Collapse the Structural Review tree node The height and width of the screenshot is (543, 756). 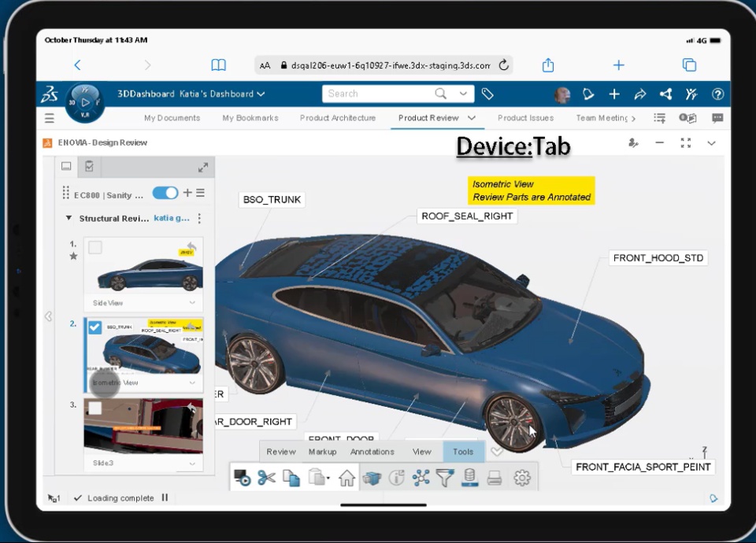click(69, 218)
